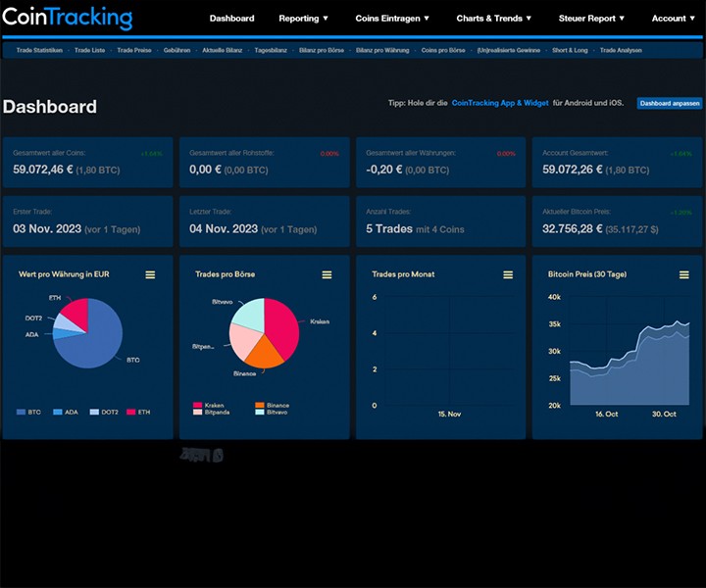Open the Account menu
The image size is (706, 588).
click(x=673, y=19)
